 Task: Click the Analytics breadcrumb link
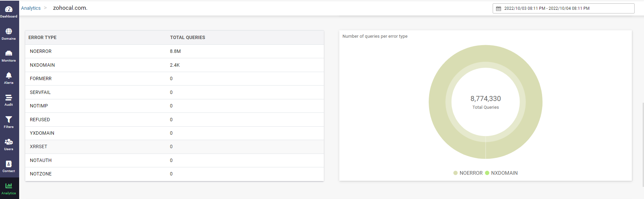pyautogui.click(x=31, y=8)
